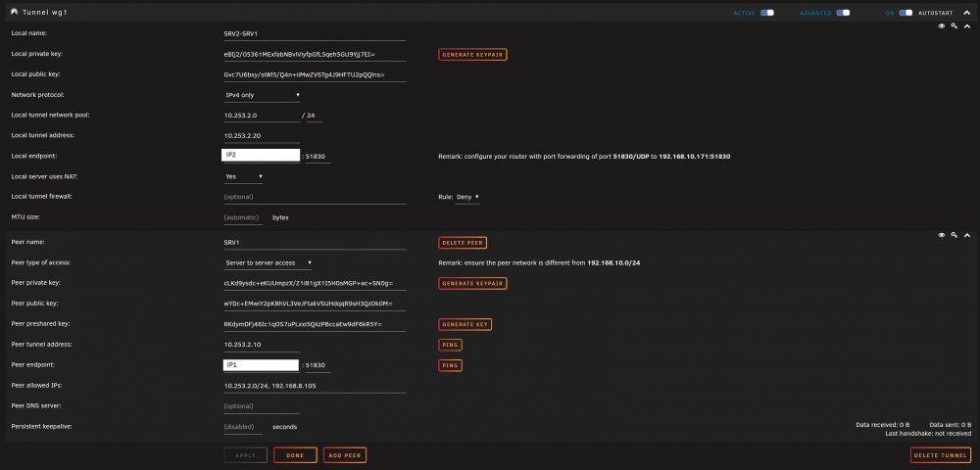Click the peer network remark text

(539, 262)
